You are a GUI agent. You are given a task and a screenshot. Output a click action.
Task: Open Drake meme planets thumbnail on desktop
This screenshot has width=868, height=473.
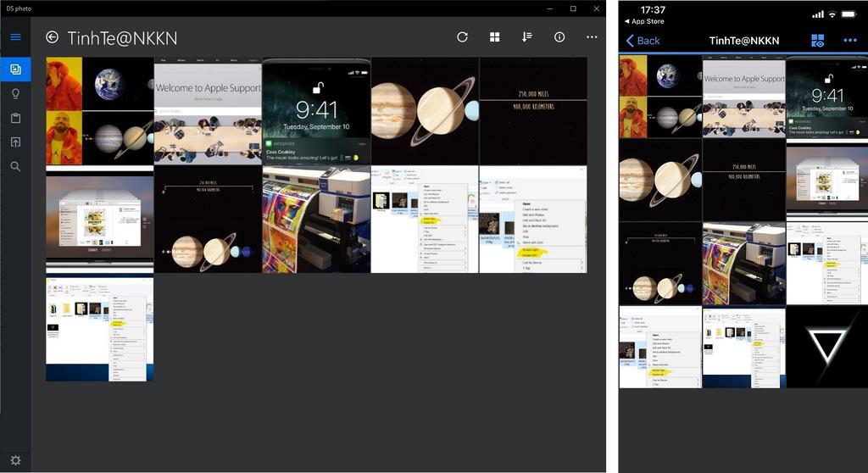(100, 111)
